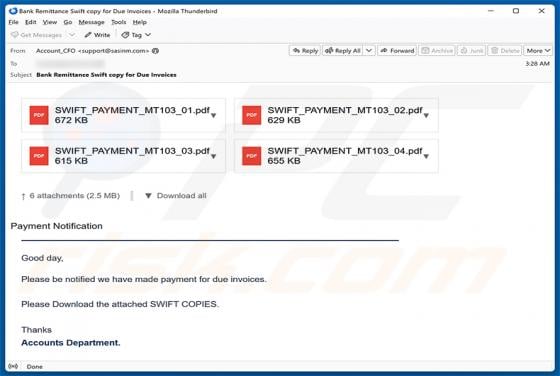Viewport: 560px width, 376px height.
Task: Click the online status icon in status bar
Action: click(x=13, y=366)
